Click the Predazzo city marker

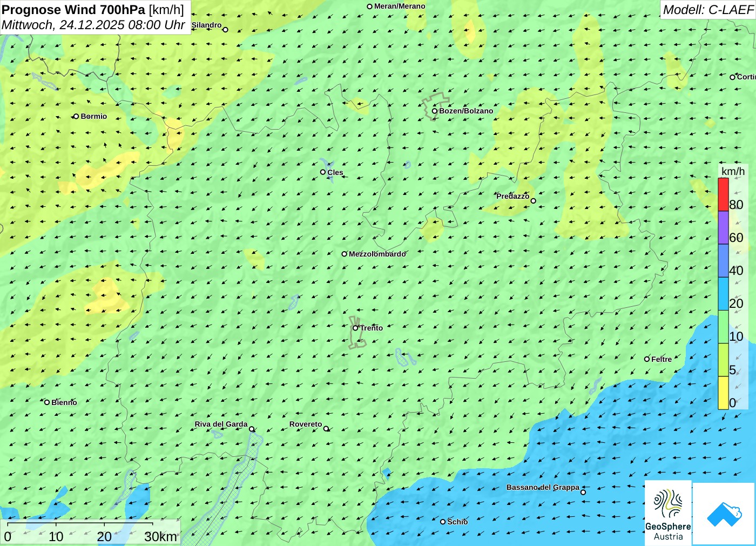point(533,201)
